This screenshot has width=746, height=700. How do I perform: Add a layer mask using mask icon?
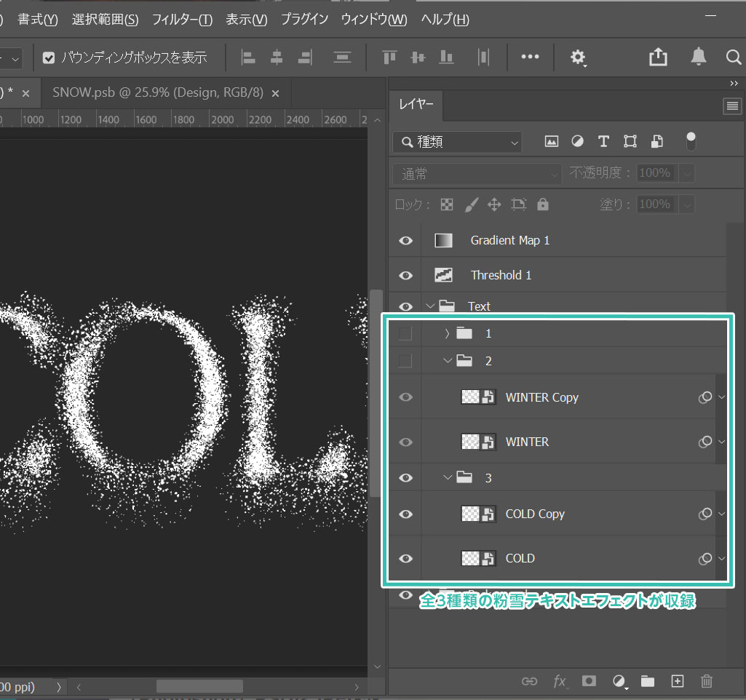pyautogui.click(x=589, y=681)
